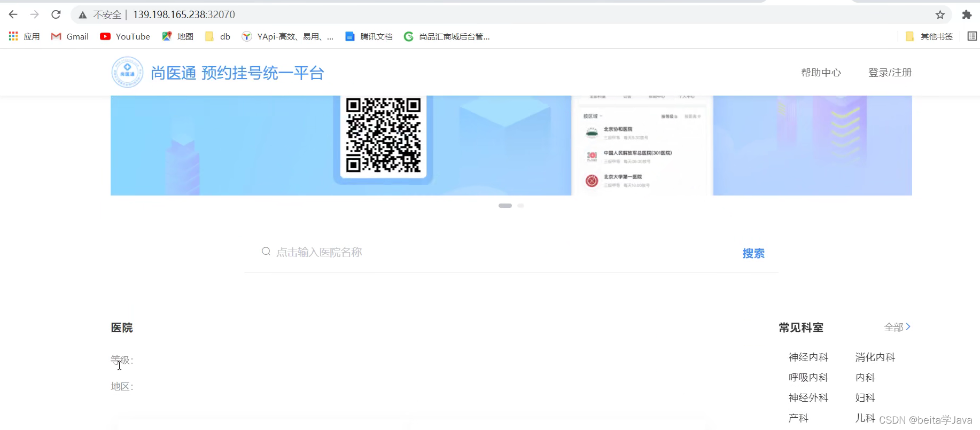
Task: Click the address bar URL
Action: (184, 15)
